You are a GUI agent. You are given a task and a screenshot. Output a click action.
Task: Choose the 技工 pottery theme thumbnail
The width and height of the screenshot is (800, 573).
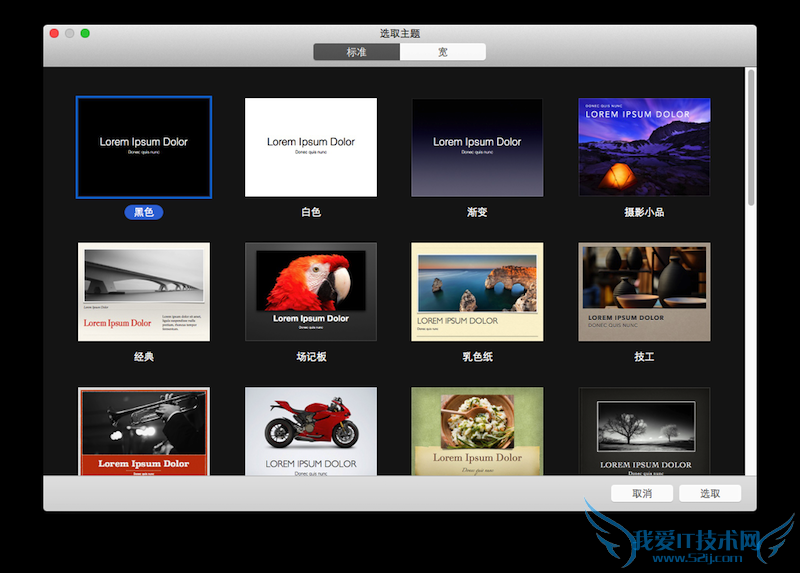tap(644, 292)
